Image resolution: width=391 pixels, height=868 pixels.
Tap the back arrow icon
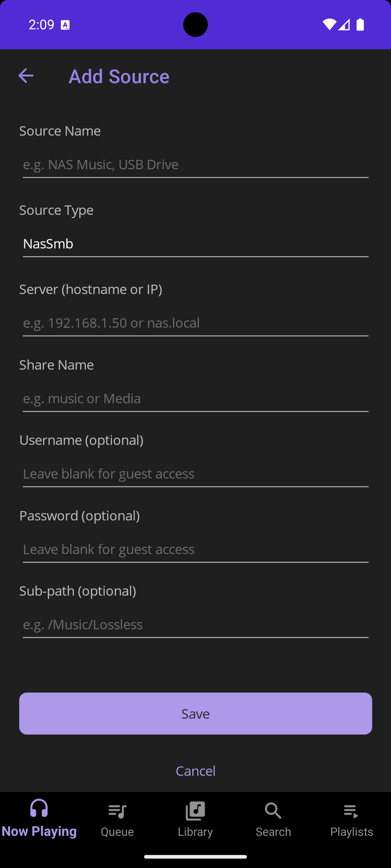coord(26,76)
